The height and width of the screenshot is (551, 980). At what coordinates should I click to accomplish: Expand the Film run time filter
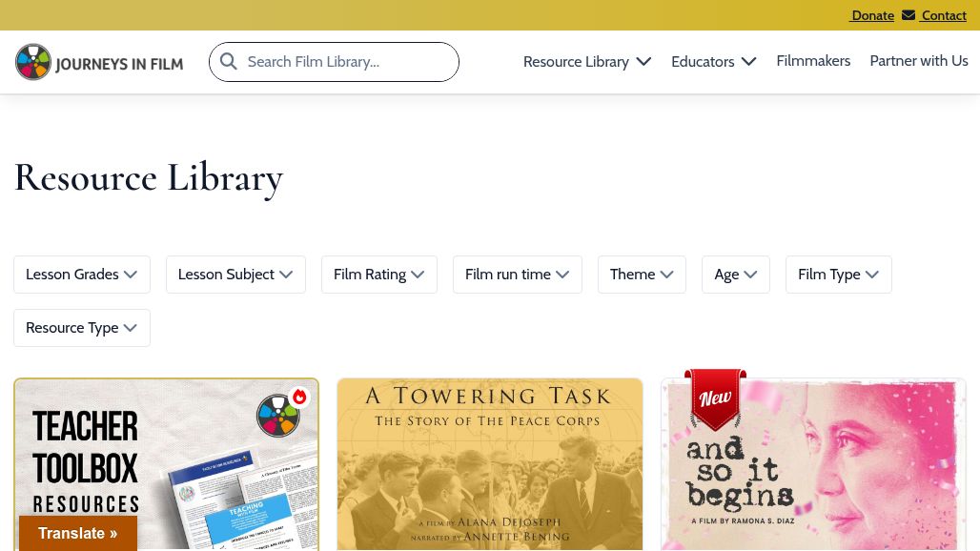point(518,275)
